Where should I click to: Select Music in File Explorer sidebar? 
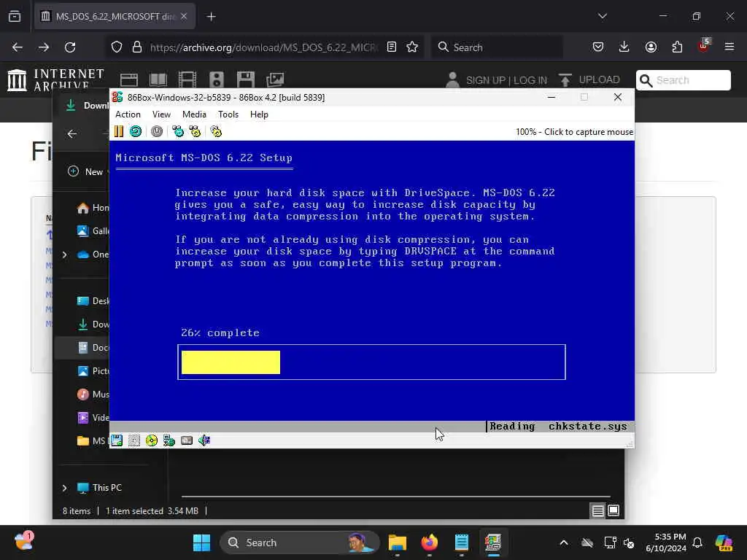point(93,394)
